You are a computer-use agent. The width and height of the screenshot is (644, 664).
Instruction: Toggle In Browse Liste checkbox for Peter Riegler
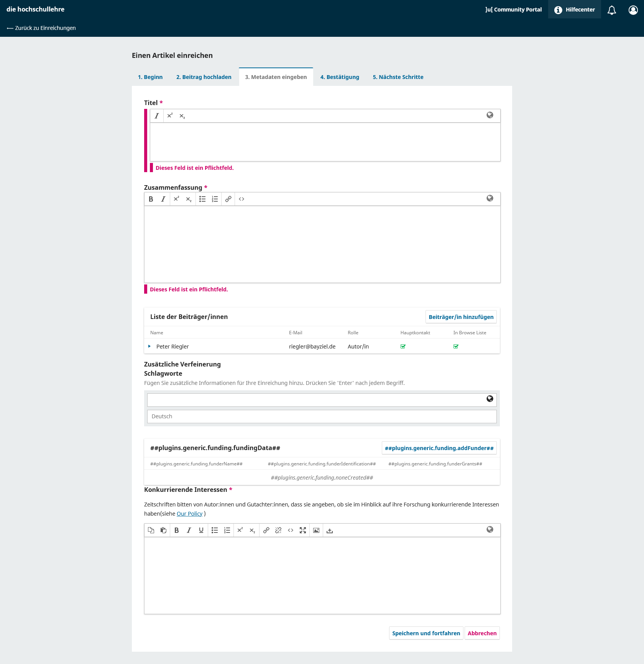tap(456, 347)
